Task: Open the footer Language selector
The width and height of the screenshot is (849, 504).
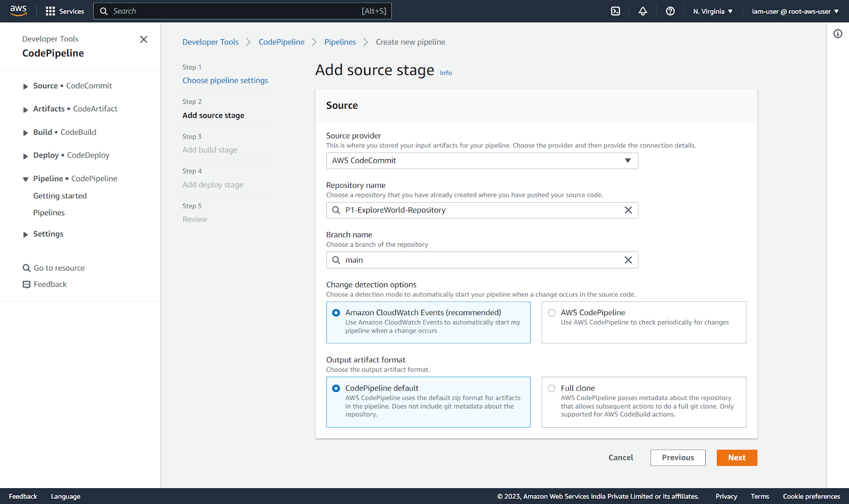Action: 65,497
